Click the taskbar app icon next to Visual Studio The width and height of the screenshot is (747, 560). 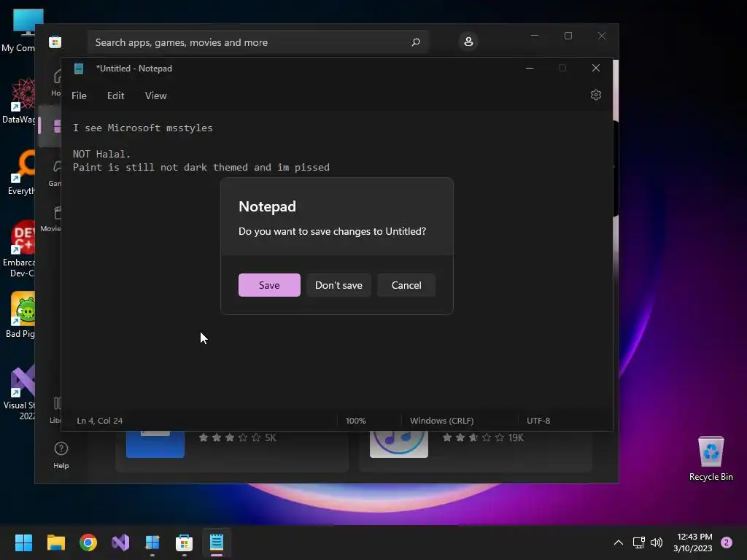point(152,542)
